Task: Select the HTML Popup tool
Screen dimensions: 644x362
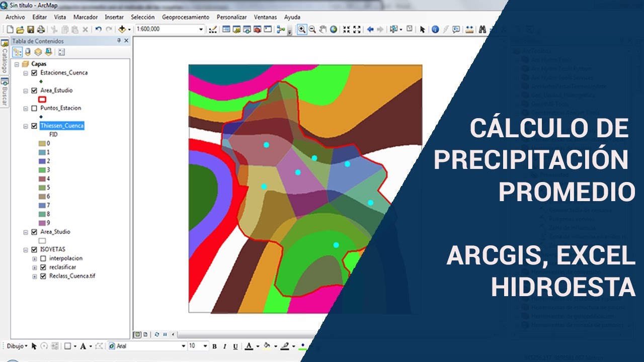Action: [x=456, y=30]
